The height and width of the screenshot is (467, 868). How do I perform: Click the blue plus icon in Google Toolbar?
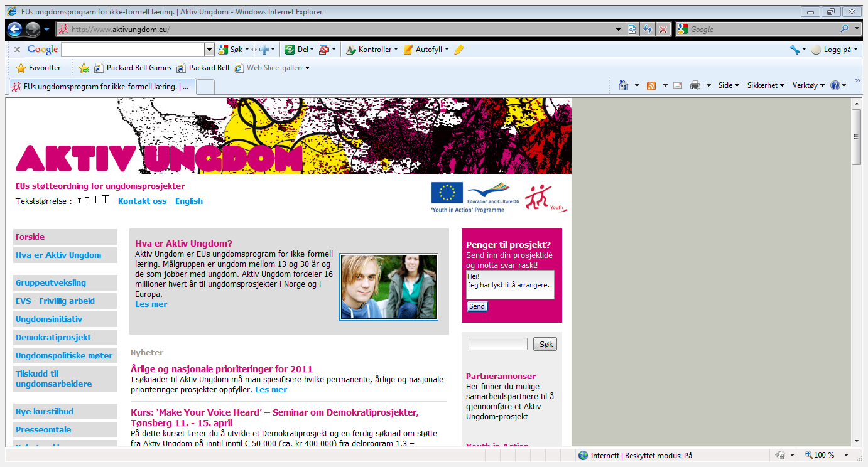click(x=264, y=50)
